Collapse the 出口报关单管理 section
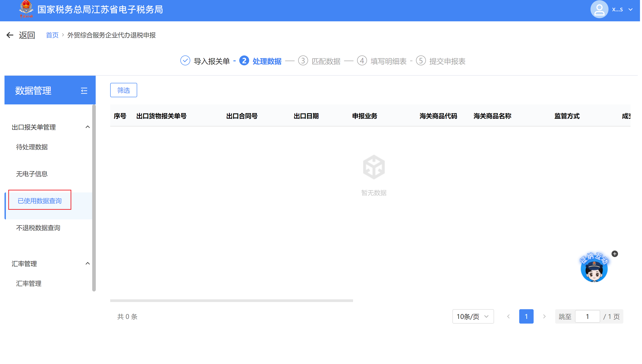Viewport: 642px width, 364px height. point(88,127)
